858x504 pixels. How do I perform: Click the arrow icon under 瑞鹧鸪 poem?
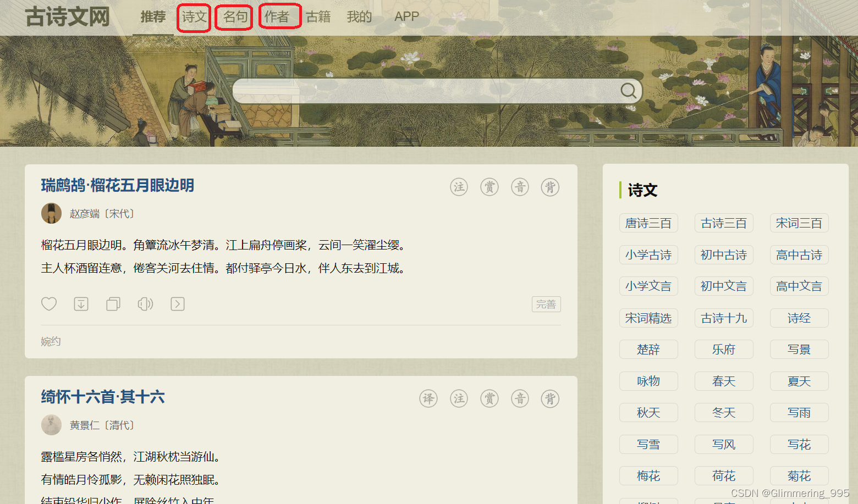(178, 304)
